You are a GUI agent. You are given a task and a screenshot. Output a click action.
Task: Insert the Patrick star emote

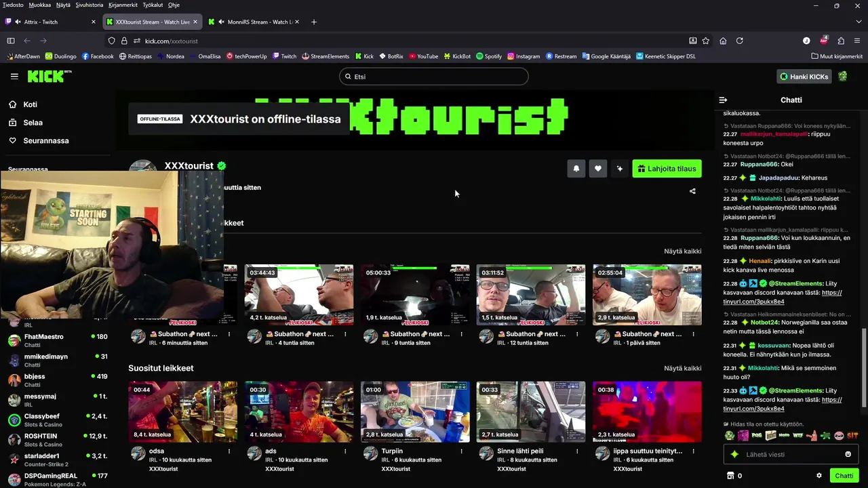(811, 436)
